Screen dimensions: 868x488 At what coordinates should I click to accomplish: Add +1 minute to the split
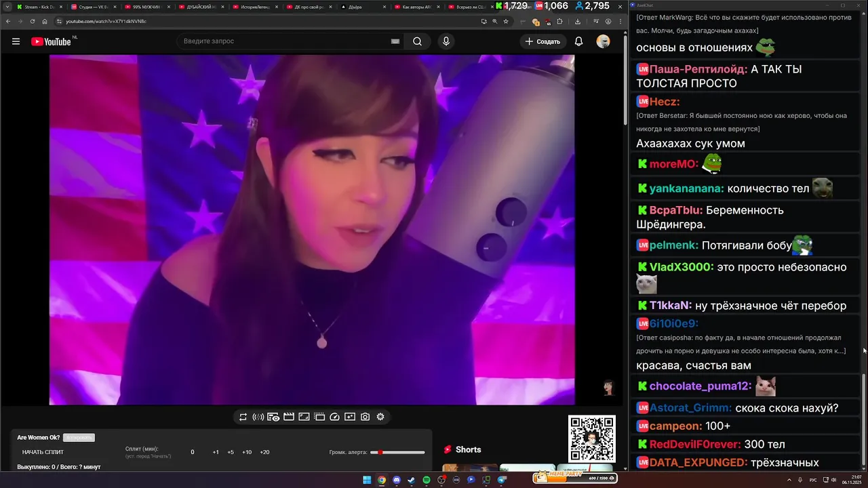[216, 452]
